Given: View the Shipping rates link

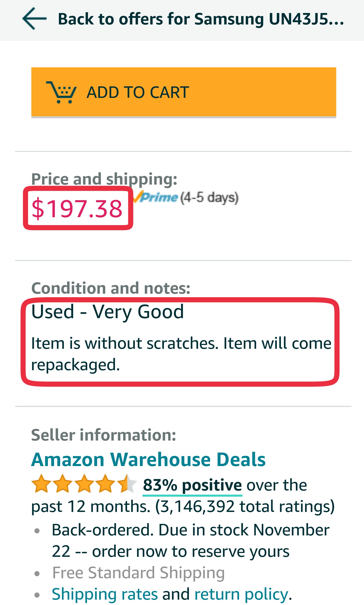Looking at the screenshot, I should tap(105, 594).
